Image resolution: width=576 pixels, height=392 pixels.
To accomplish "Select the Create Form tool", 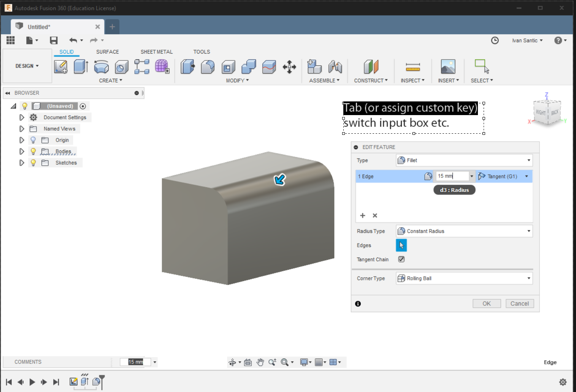I will pos(162,66).
